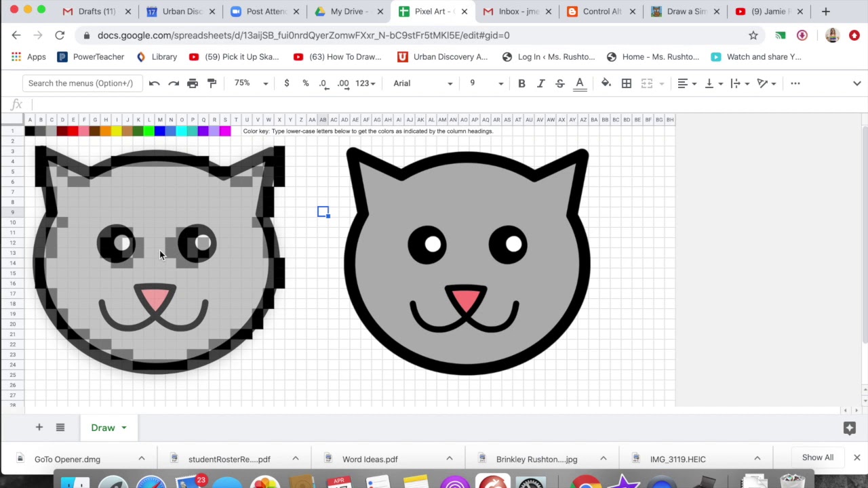Screen dimensions: 868x488
Task: Open the Library bookmark
Action: tap(157, 57)
